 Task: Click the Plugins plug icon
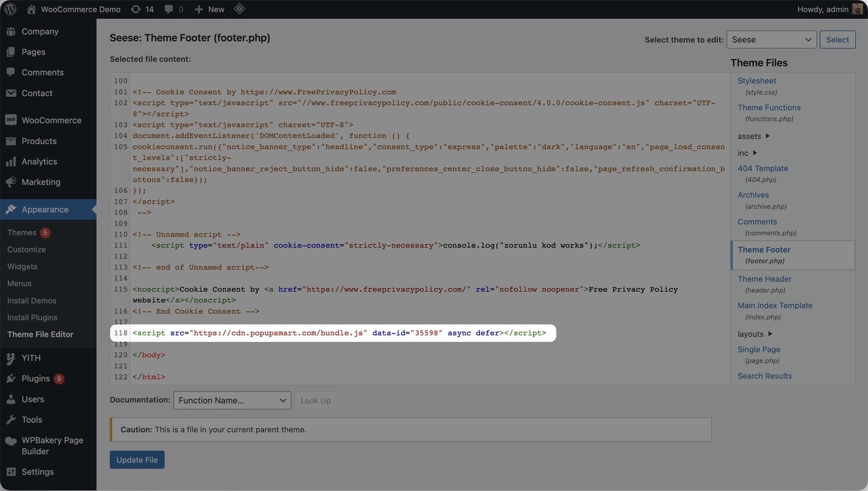(x=11, y=379)
